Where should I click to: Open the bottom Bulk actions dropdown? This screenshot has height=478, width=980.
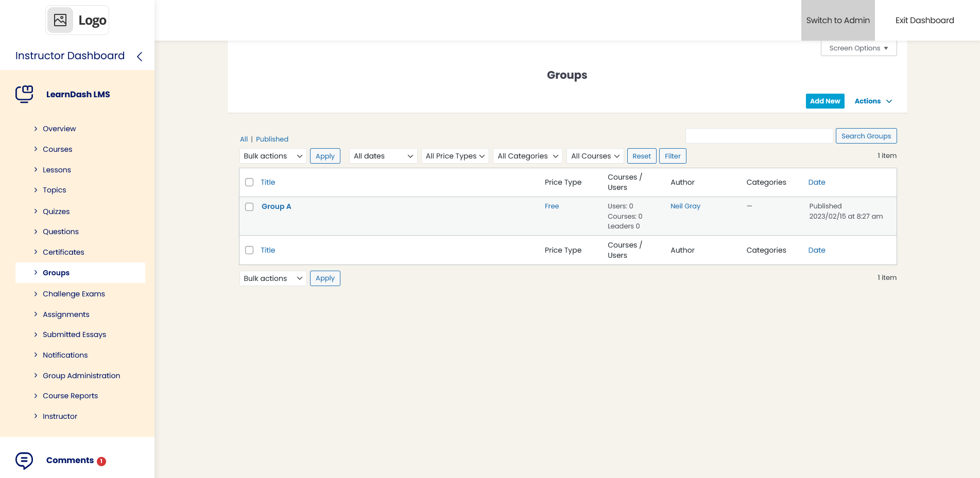273,278
